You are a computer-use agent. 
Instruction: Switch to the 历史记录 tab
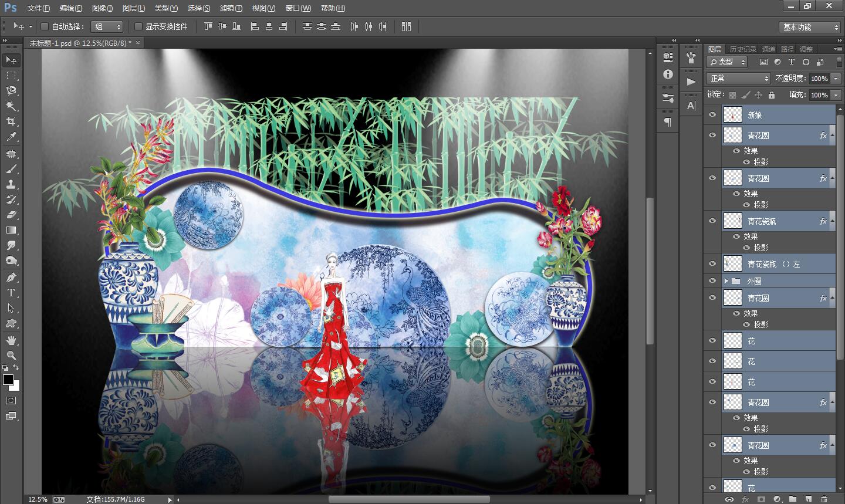pyautogui.click(x=743, y=49)
